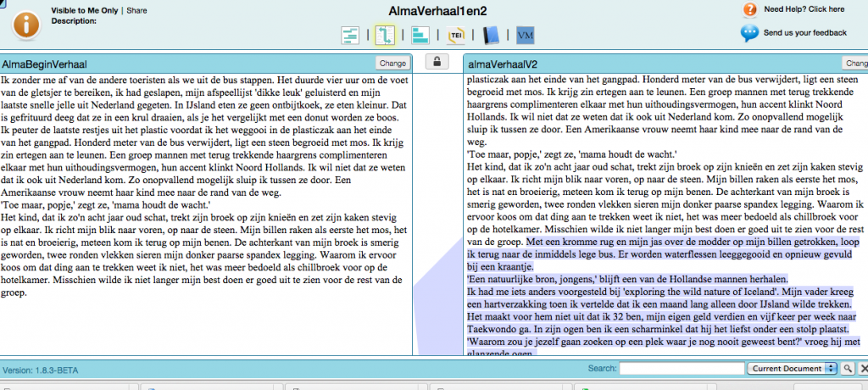Viewport: 868px width, 390px height.
Task: Open the histogram view icon
Action: (420, 35)
